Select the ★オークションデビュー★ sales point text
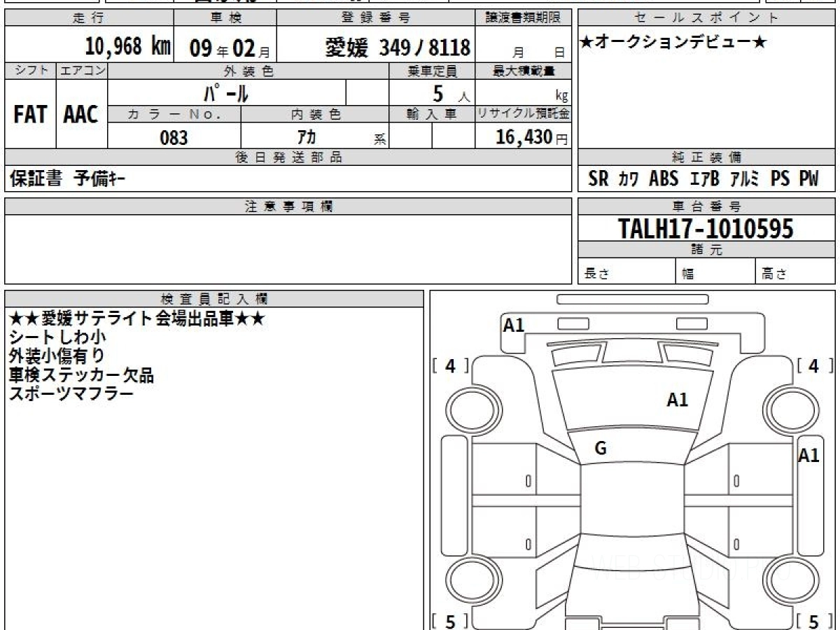840x630 pixels. 673,43
